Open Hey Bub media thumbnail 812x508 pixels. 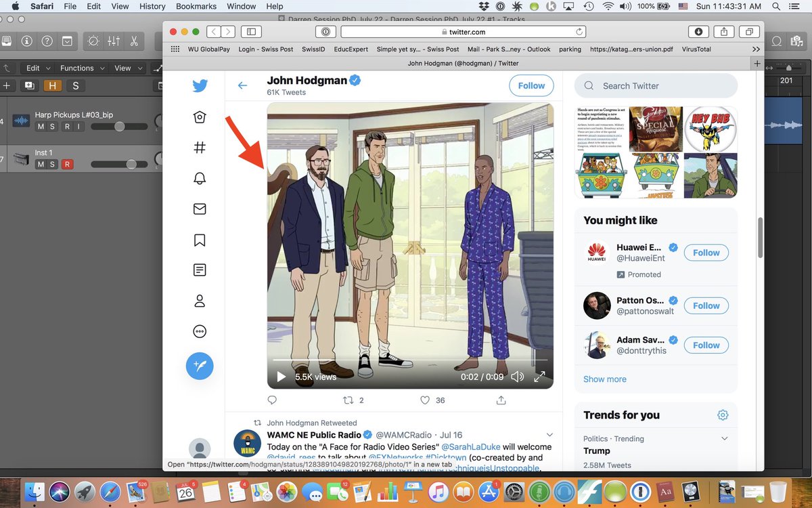(x=710, y=129)
